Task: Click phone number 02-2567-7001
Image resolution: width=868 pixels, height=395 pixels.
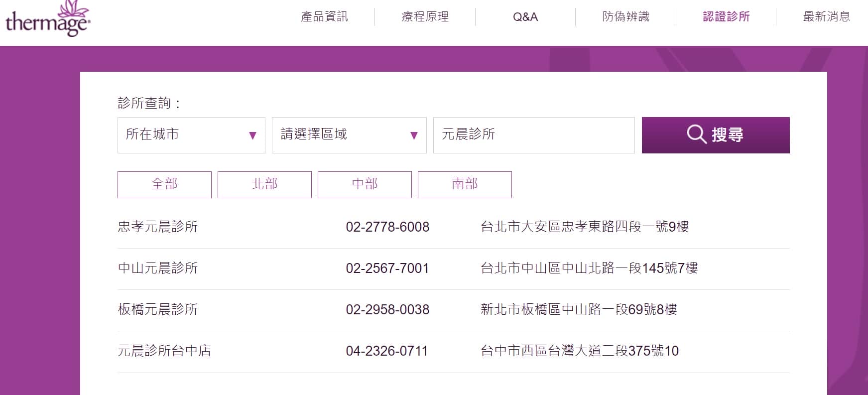Action: tap(387, 268)
